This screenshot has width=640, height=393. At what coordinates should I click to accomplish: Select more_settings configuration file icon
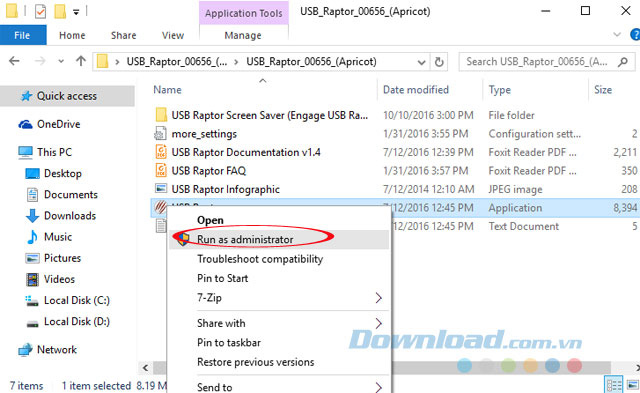coord(161,133)
